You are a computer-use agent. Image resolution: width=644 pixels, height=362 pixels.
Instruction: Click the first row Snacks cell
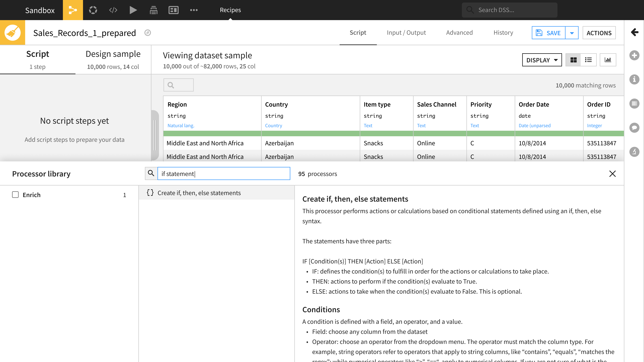387,143
